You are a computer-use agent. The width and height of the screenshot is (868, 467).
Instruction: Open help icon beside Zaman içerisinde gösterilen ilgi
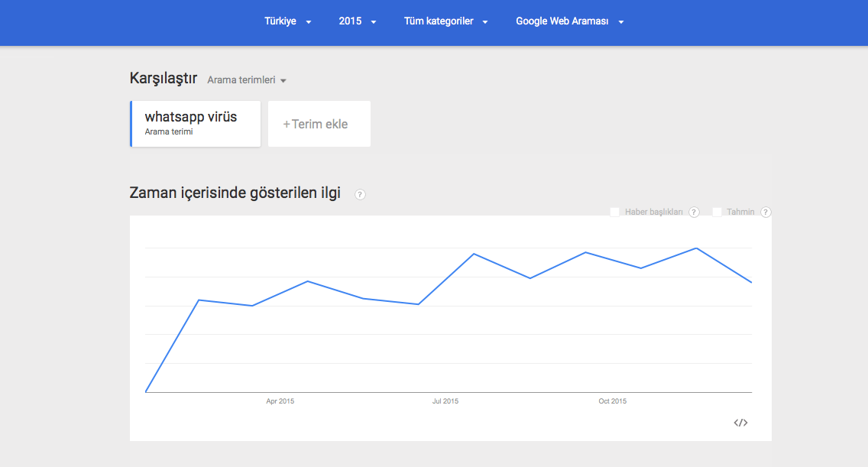[x=360, y=194]
